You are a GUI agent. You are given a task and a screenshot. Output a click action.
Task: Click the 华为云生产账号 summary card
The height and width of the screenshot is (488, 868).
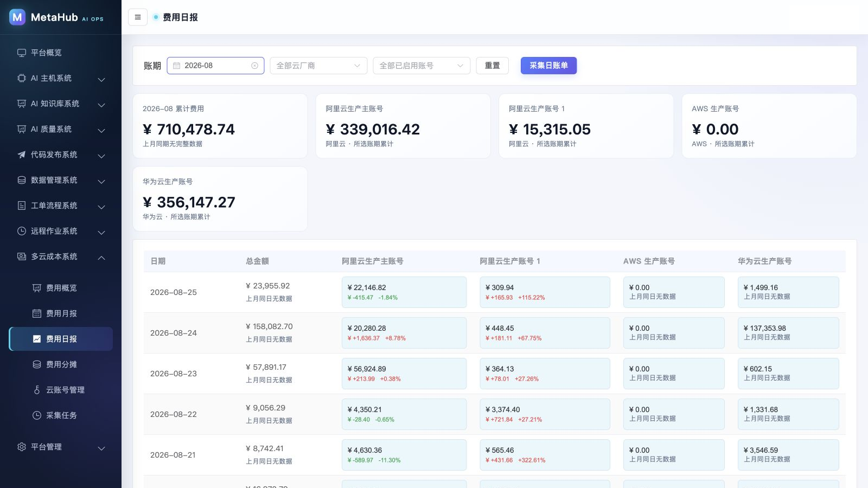(220, 199)
